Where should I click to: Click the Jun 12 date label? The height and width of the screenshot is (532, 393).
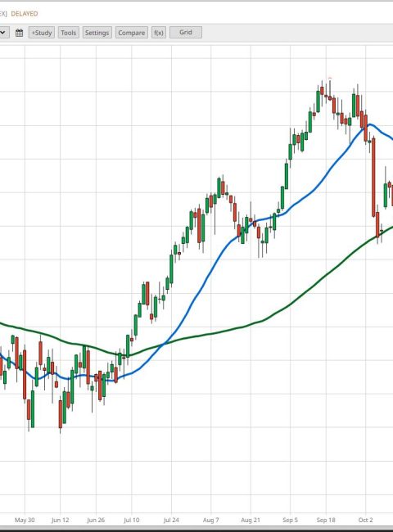coord(60,520)
